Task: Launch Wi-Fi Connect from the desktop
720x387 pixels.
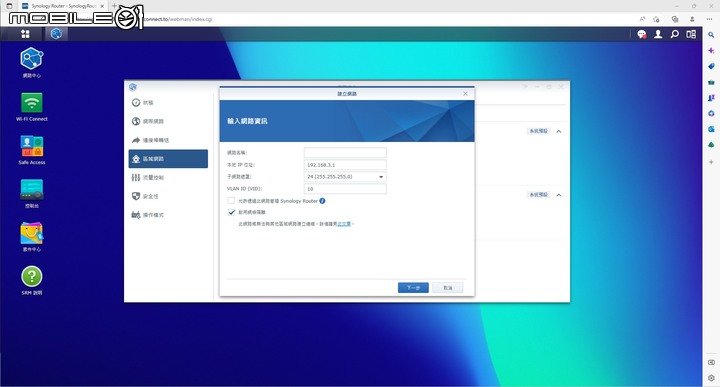Action: pyautogui.click(x=31, y=102)
